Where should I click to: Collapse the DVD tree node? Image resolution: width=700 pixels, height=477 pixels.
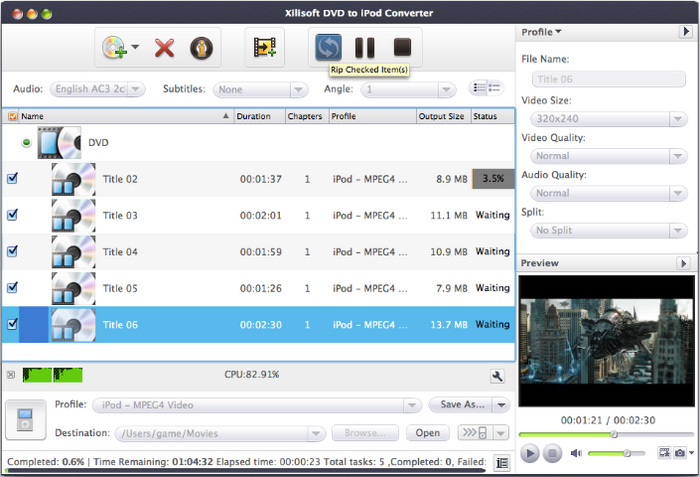[26, 142]
